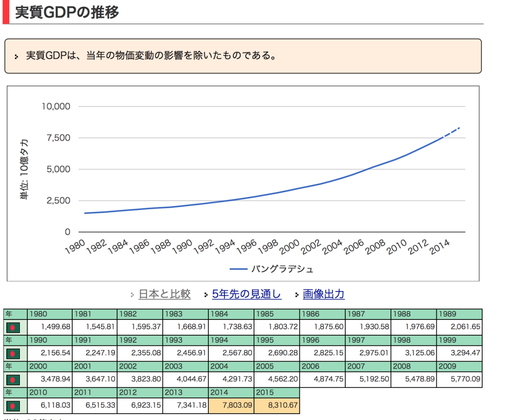The height and width of the screenshot is (420, 505).
Task: Click the 実質GDPの推移 section heading
Action: [x=67, y=12]
